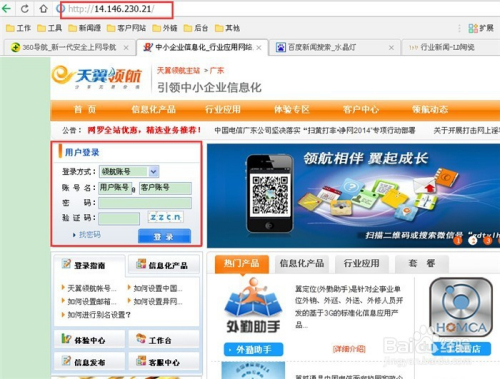This screenshot has width=500, height=379.
Task: Click the red 网罗全站优惠 announcement
Action: [144, 130]
